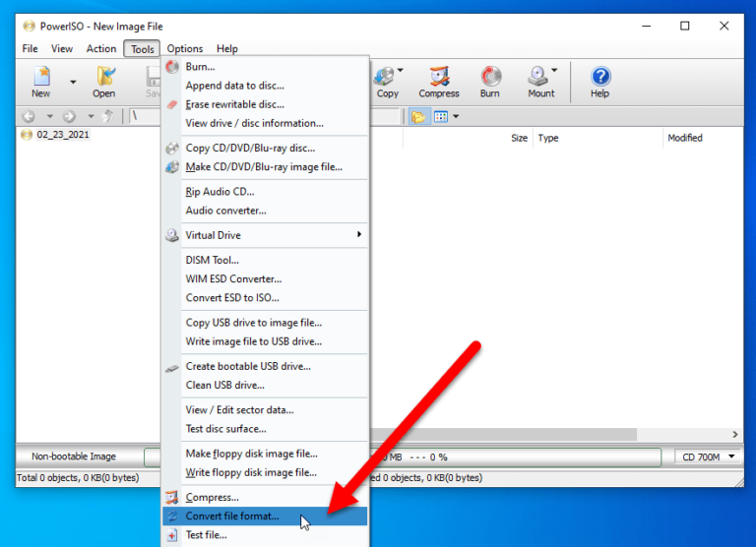Click the Up one level icon
This screenshot has height=547, width=756.
pyautogui.click(x=108, y=116)
